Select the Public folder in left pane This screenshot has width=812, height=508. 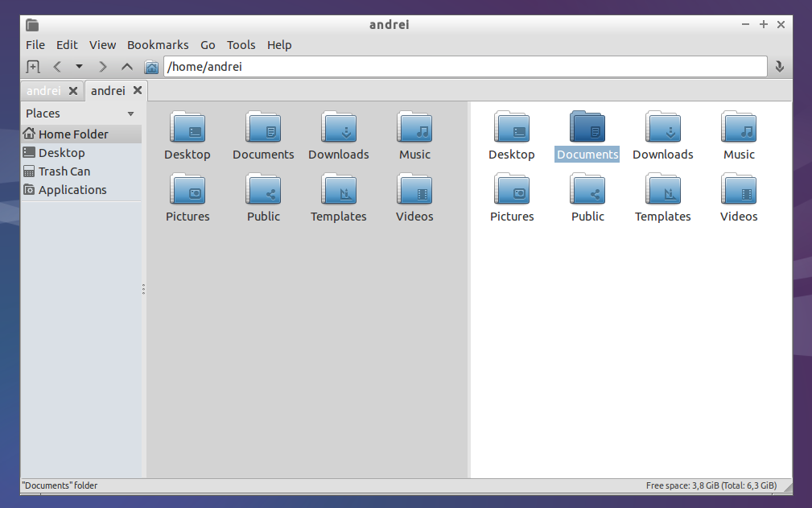coord(263,198)
